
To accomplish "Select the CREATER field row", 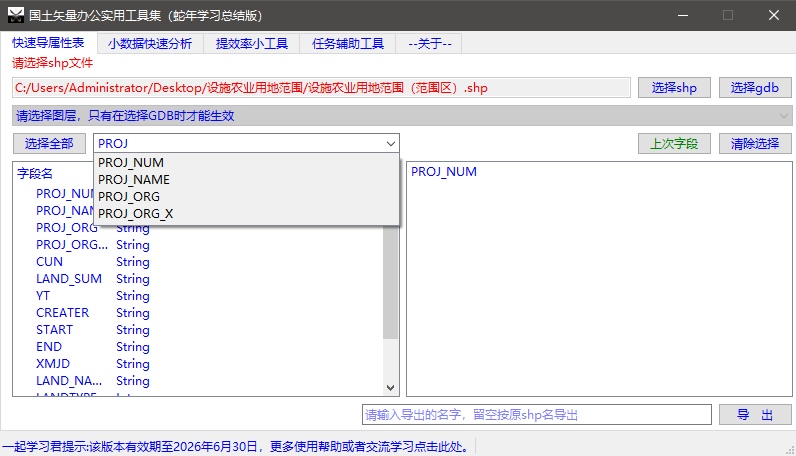I will click(x=62, y=313).
